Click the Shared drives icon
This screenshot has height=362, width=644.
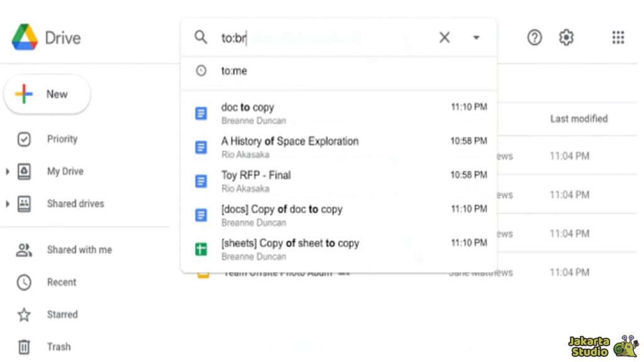[x=24, y=204]
